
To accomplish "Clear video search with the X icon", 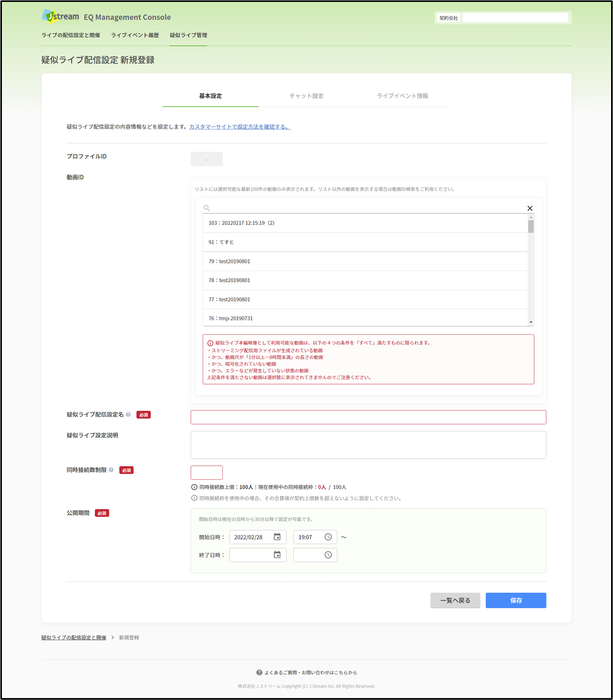I will click(530, 208).
